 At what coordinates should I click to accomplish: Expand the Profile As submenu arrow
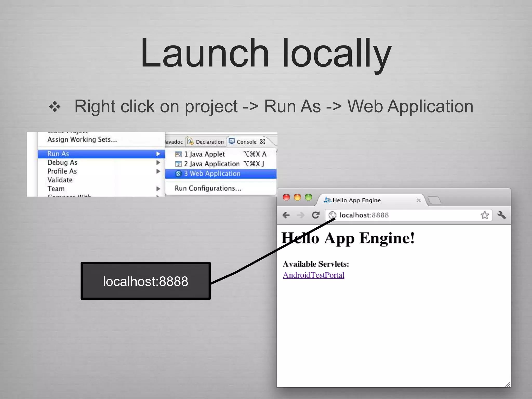pyautogui.click(x=158, y=171)
